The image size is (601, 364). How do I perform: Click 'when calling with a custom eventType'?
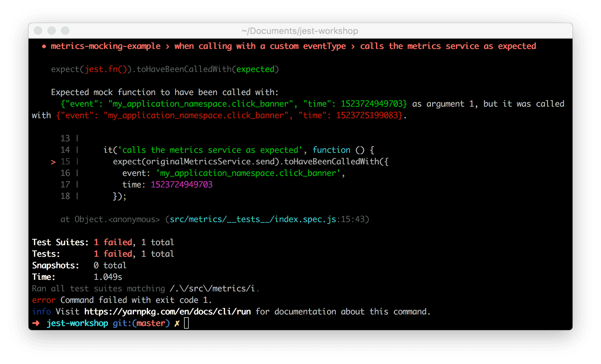[x=260, y=46]
